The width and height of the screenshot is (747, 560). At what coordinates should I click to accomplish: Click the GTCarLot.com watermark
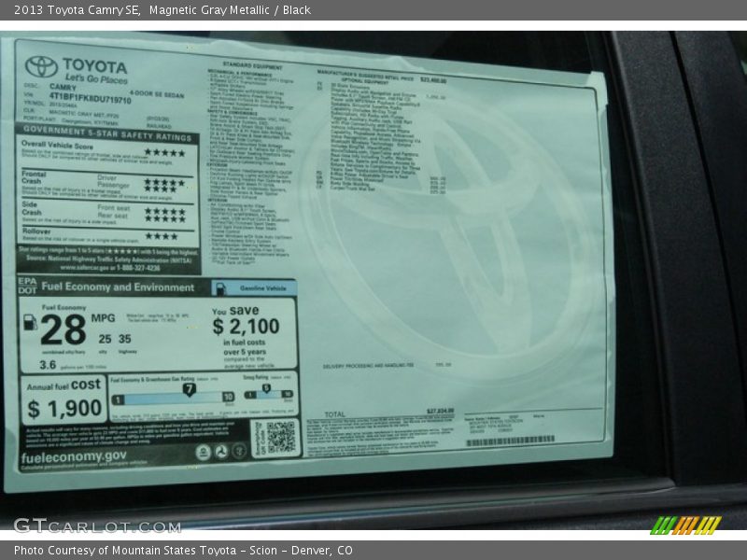pos(97,525)
